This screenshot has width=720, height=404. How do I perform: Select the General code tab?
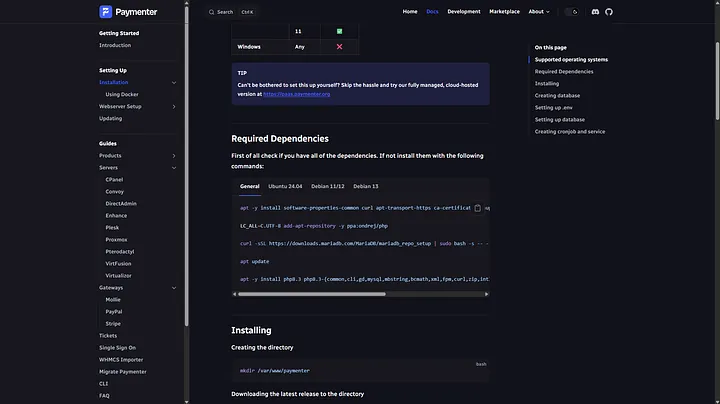point(250,186)
